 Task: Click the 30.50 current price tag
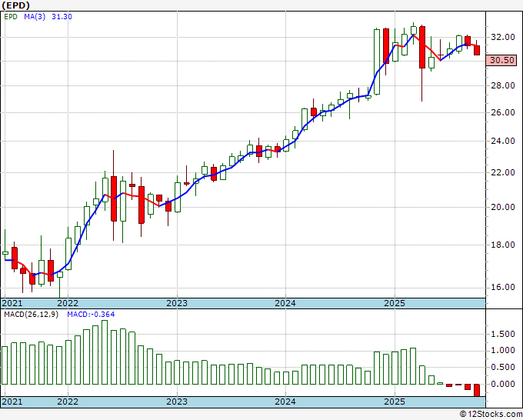pyautogui.click(x=502, y=60)
